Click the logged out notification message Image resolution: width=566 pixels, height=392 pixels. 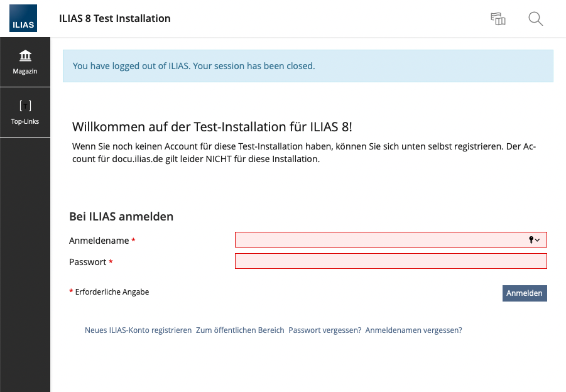click(193, 66)
